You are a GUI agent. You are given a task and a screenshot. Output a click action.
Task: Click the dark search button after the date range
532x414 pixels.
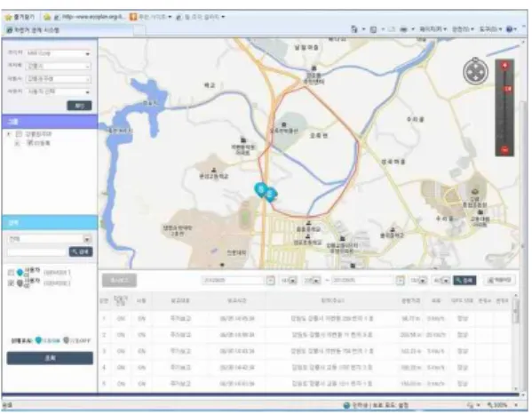(x=465, y=281)
